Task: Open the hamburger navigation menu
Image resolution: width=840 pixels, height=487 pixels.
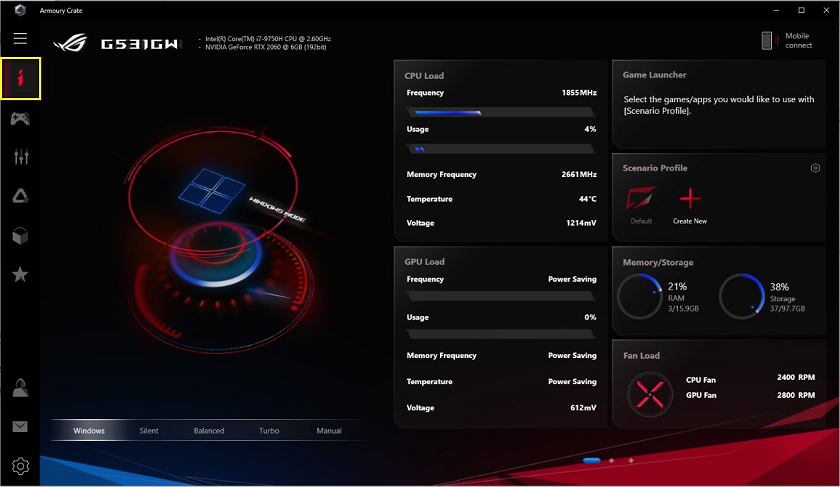Action: click(x=20, y=39)
